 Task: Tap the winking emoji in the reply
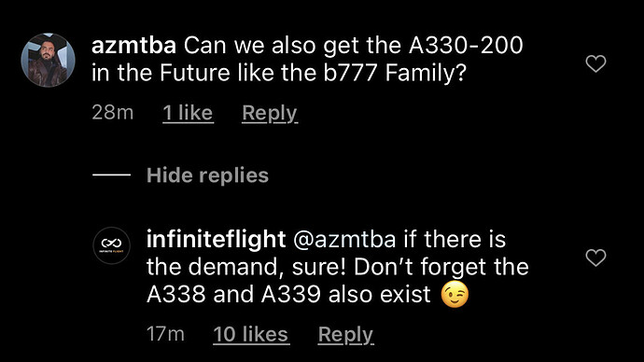(x=455, y=294)
